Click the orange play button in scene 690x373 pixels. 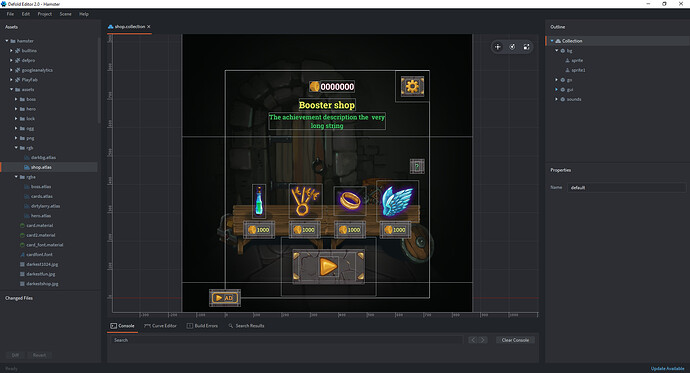[328, 267]
